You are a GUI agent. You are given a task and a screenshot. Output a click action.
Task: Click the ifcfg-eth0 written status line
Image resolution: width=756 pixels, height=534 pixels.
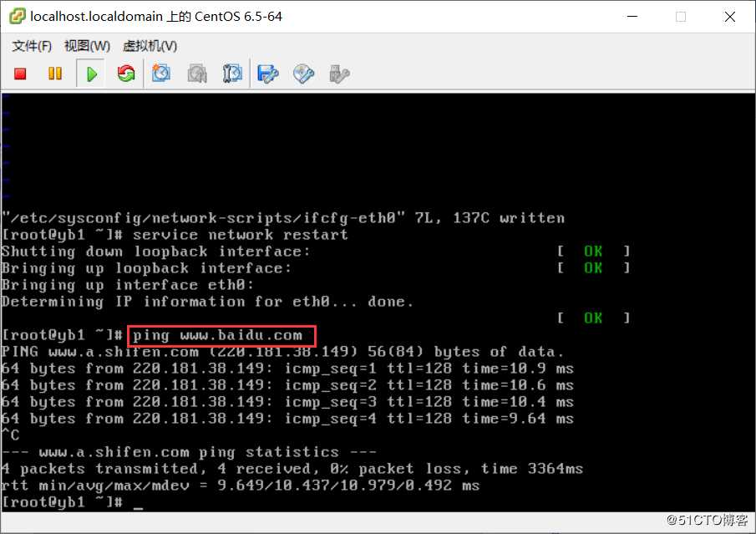(x=283, y=218)
